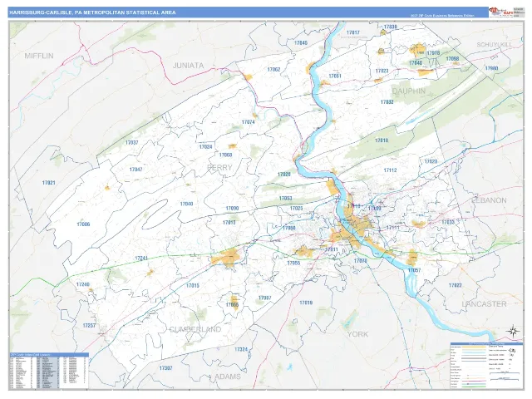The image size is (532, 399).
Task: Click ZIP code 17257 label
Action: [89, 326]
